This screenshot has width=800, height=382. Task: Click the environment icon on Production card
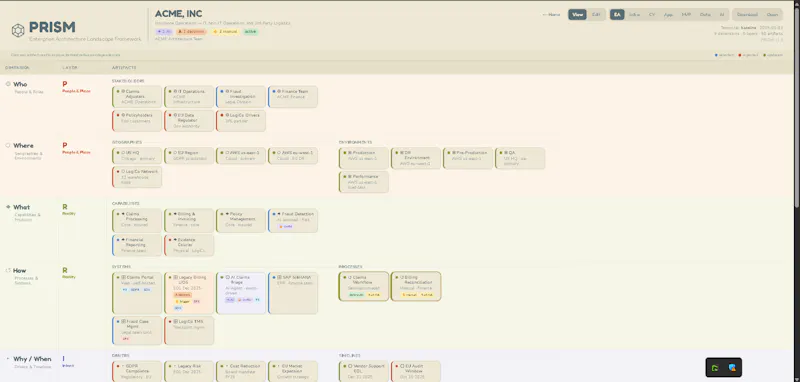click(349, 152)
